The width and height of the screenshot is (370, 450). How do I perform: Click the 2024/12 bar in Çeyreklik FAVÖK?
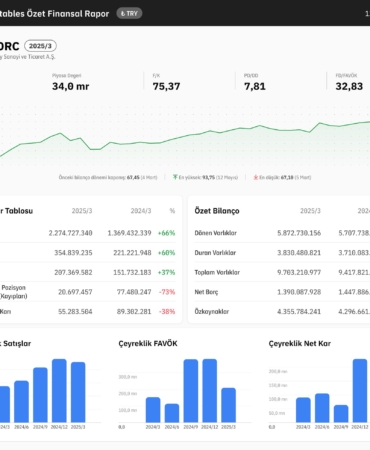(x=210, y=391)
